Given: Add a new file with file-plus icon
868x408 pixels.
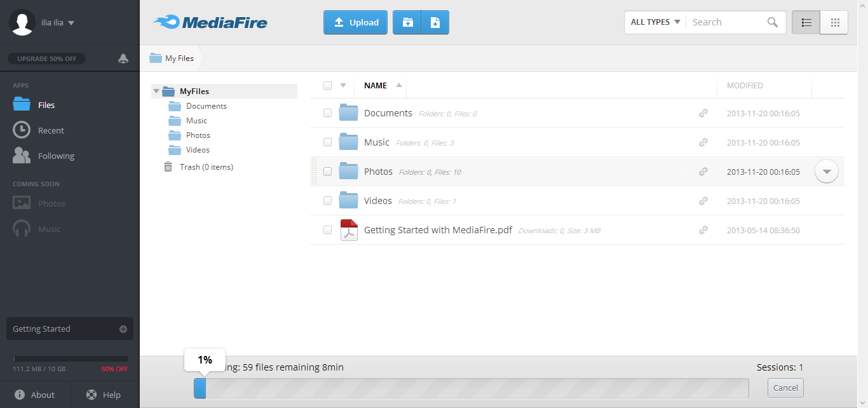Looking at the screenshot, I should click(435, 22).
